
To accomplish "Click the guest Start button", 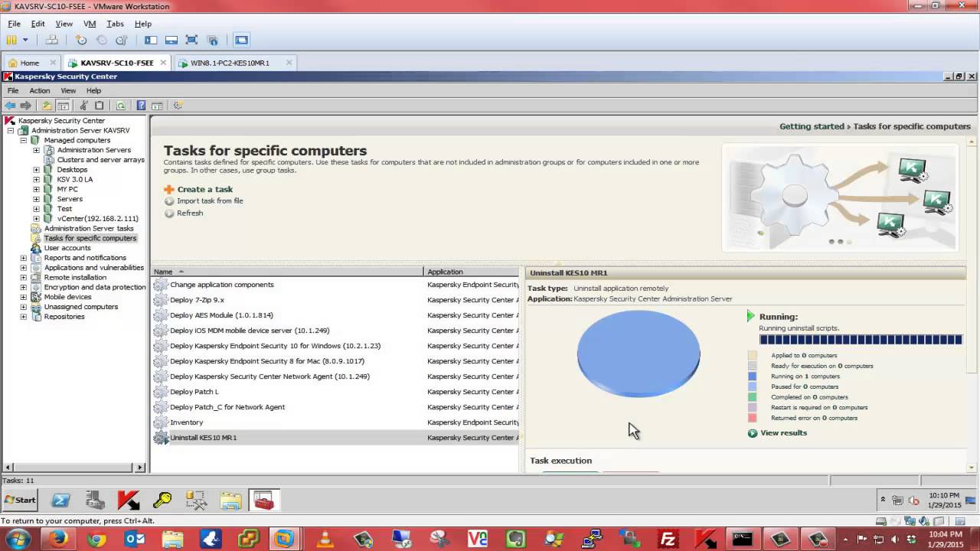I will pyautogui.click(x=20, y=500).
